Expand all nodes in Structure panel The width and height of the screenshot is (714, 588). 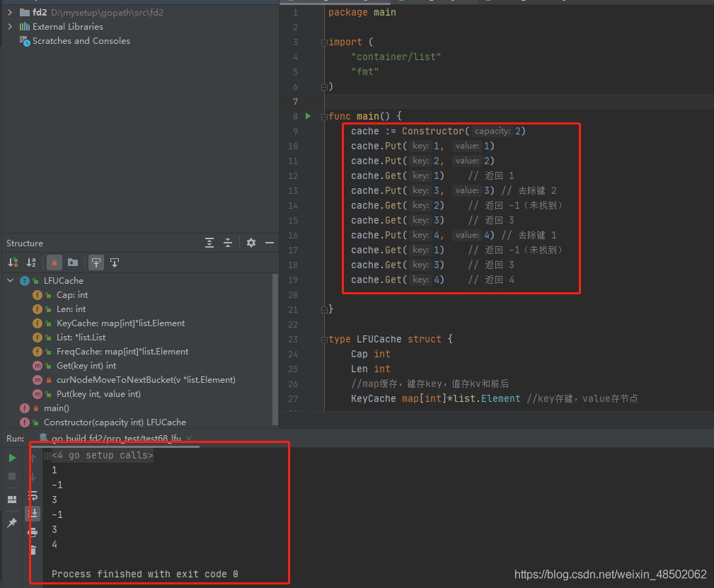[209, 243]
